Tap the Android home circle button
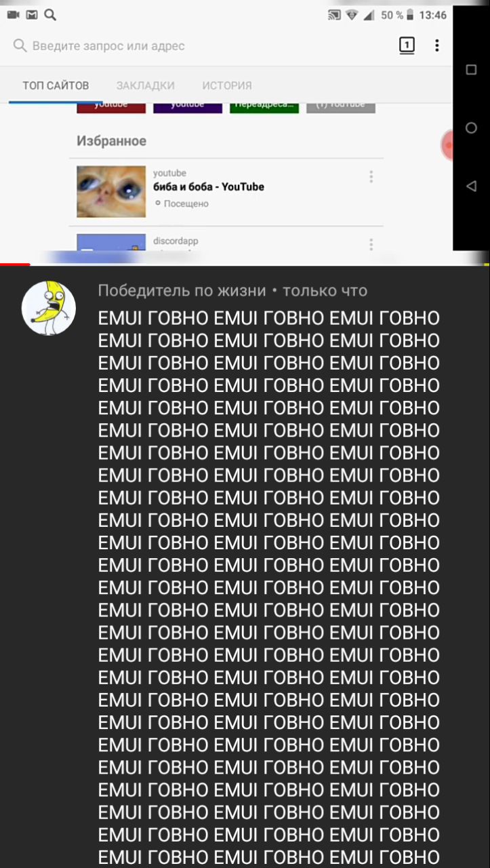 click(471, 127)
